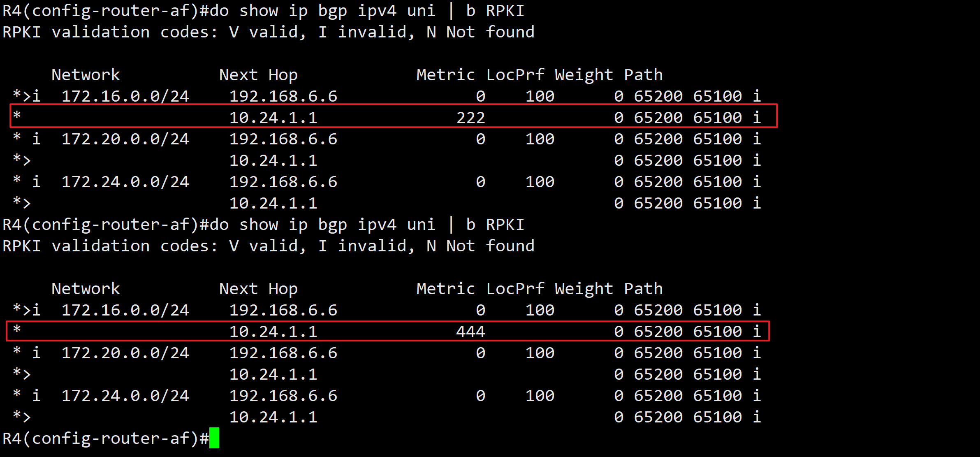Viewport: 980px width, 457px height.
Task: Click 172.24.0.0/24 in the first table
Action: click(125, 182)
